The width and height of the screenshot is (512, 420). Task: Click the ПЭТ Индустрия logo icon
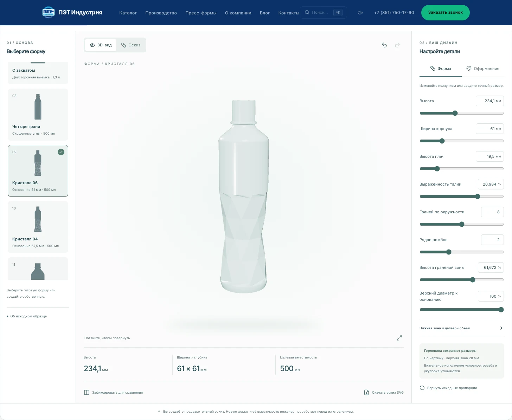coord(48,12)
